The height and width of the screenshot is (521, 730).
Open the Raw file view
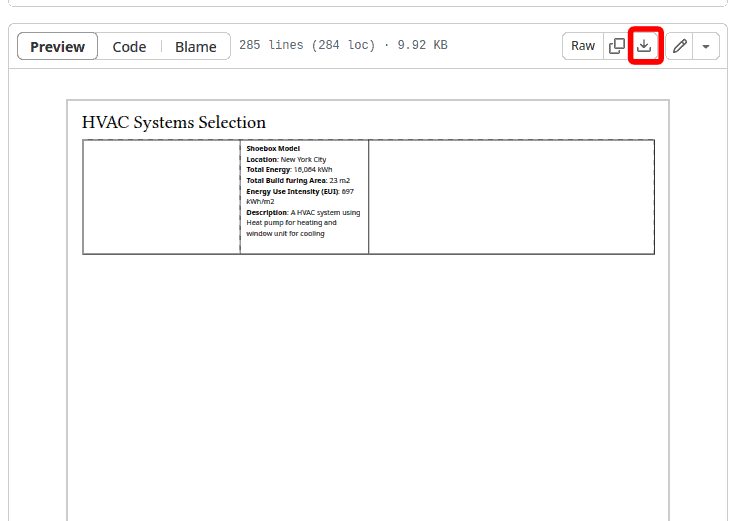click(x=583, y=46)
